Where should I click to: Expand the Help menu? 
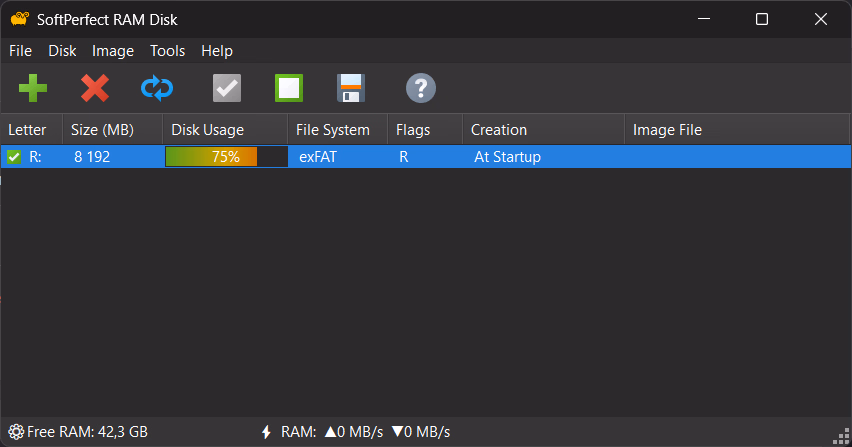click(216, 51)
